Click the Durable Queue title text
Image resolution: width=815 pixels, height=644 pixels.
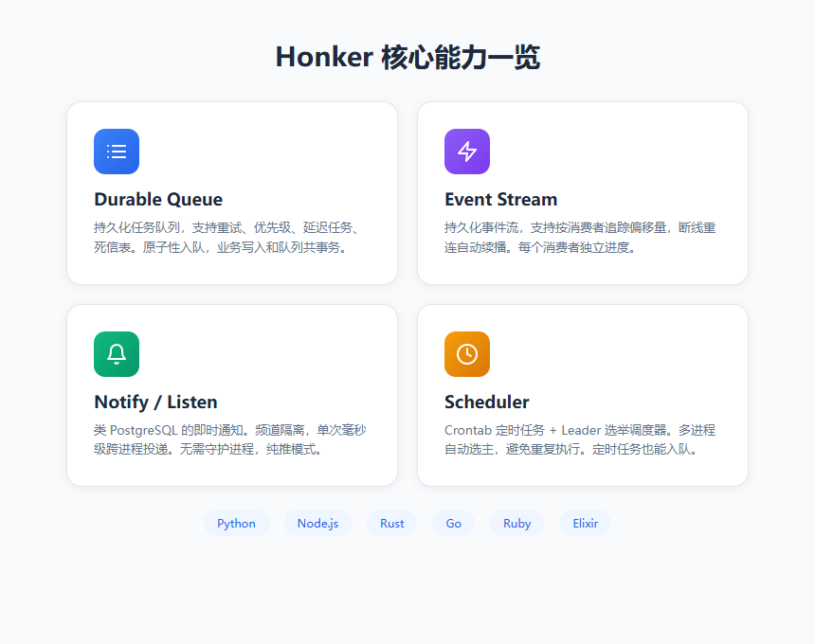coord(158,200)
